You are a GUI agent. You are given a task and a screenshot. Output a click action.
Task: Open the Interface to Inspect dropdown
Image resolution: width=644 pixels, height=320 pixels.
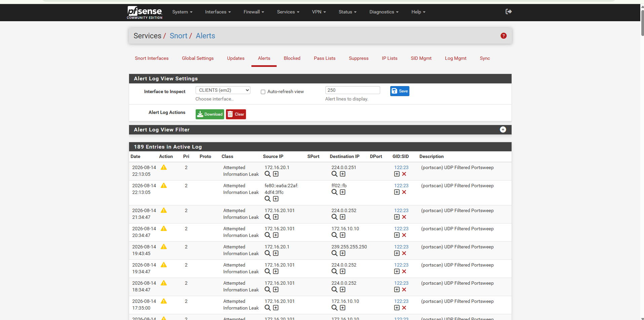tap(223, 90)
